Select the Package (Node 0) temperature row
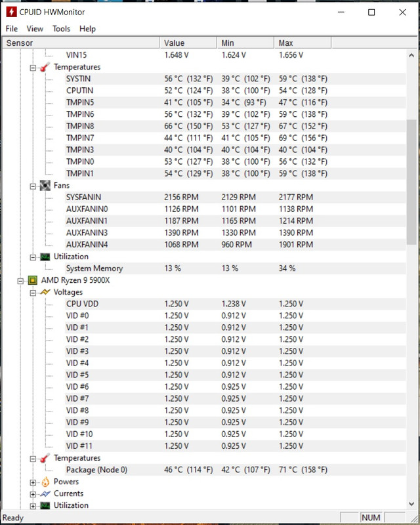The image size is (420, 525). click(x=236, y=470)
